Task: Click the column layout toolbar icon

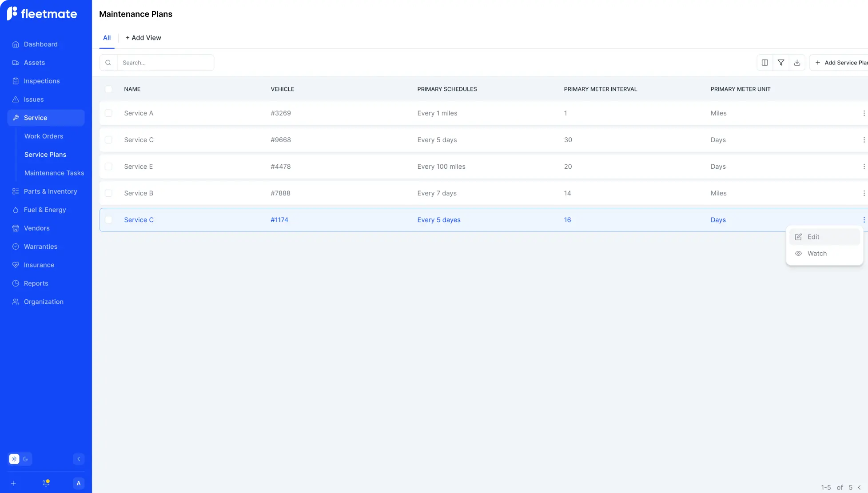Action: pos(764,63)
